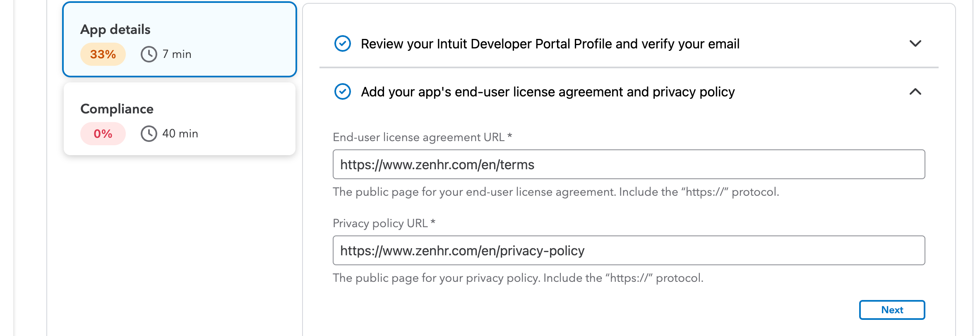This screenshot has height=336, width=980.
Task: Click the End-user license agreement URL label
Action: tap(422, 137)
